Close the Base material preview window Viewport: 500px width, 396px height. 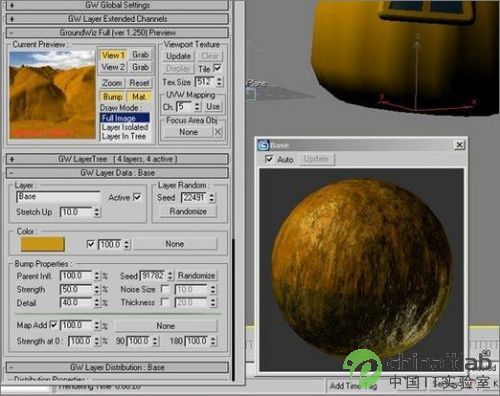tap(459, 145)
